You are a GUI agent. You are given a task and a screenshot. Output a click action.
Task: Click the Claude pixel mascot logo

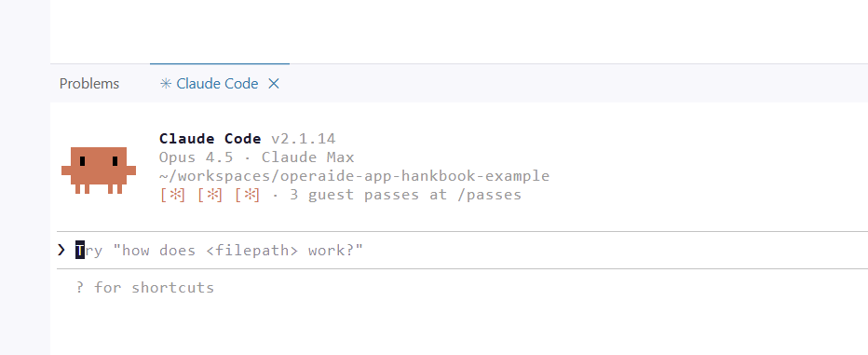tap(99, 170)
